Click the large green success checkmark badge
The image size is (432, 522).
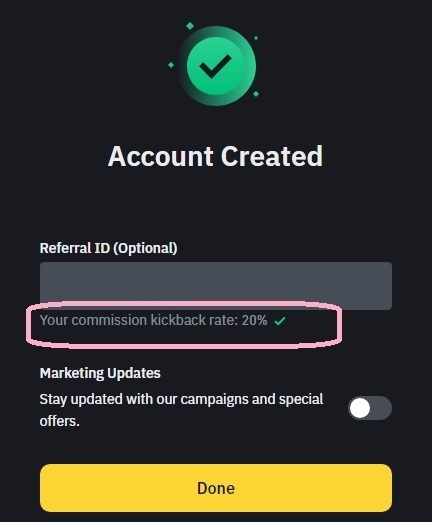click(x=217, y=66)
